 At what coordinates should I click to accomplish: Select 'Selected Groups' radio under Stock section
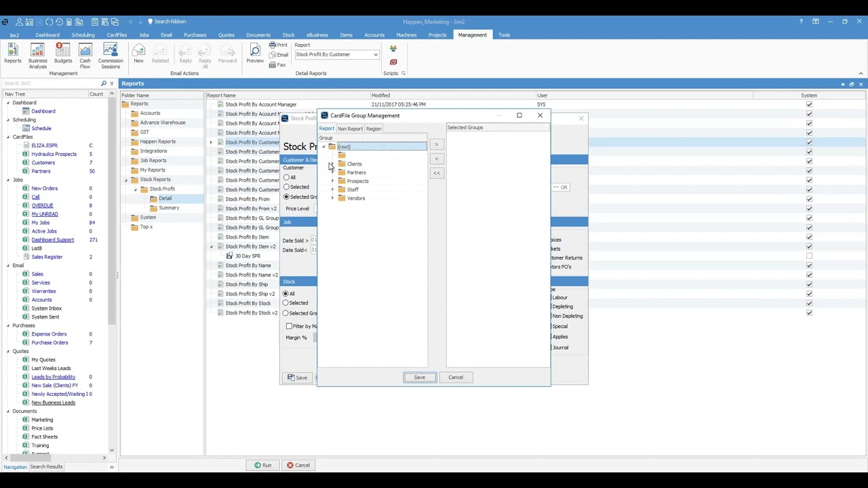(x=285, y=313)
